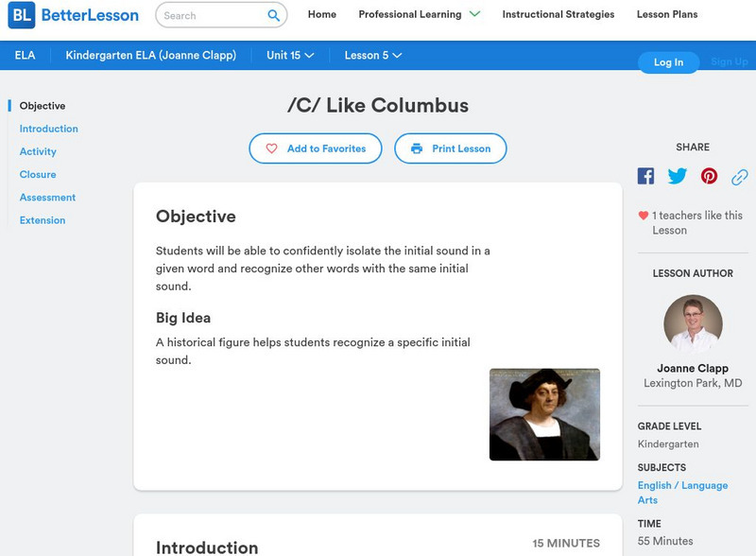
Task: Open the Columbus portrait image
Action: tap(544, 414)
